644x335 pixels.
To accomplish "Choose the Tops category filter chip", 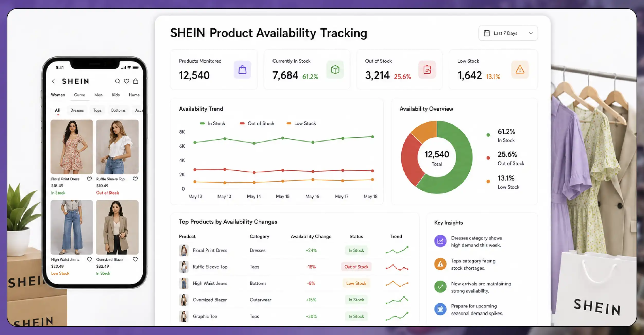I will [x=97, y=110].
